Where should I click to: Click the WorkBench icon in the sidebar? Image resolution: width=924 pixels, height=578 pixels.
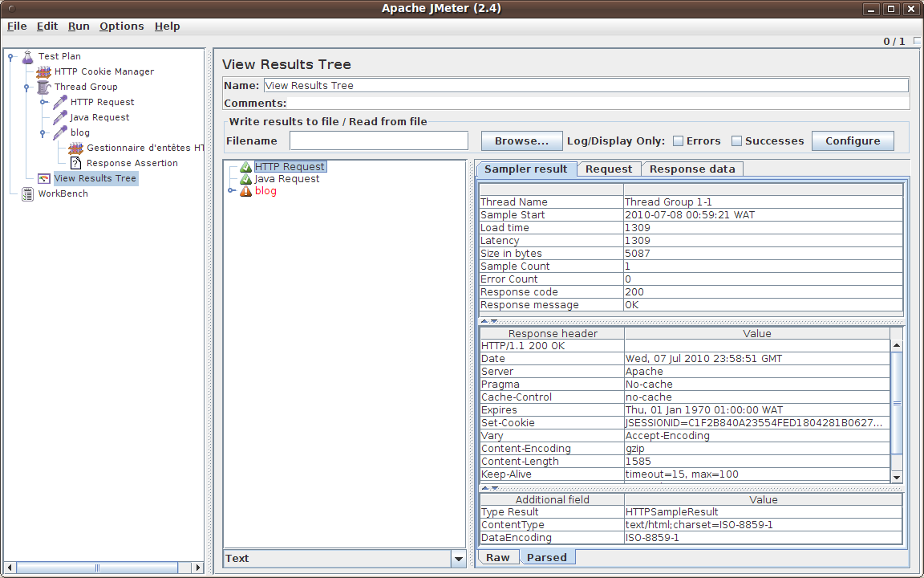pyautogui.click(x=26, y=193)
